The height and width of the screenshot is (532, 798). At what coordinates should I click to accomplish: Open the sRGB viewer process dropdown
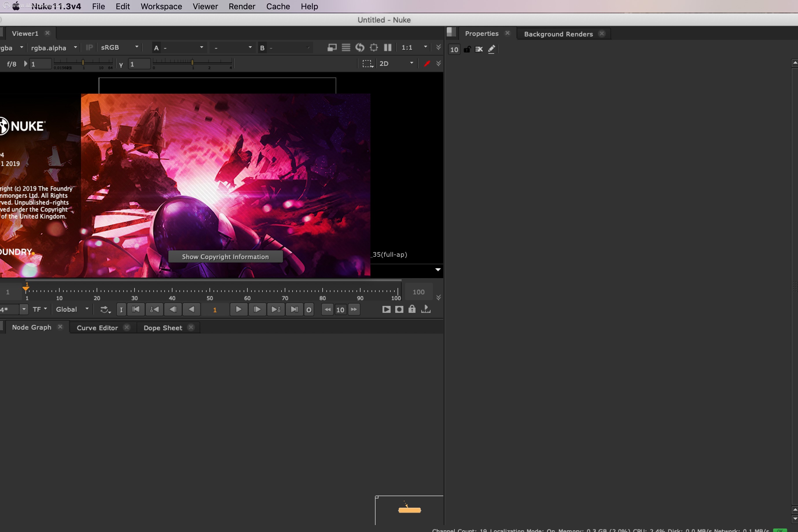[x=119, y=47]
